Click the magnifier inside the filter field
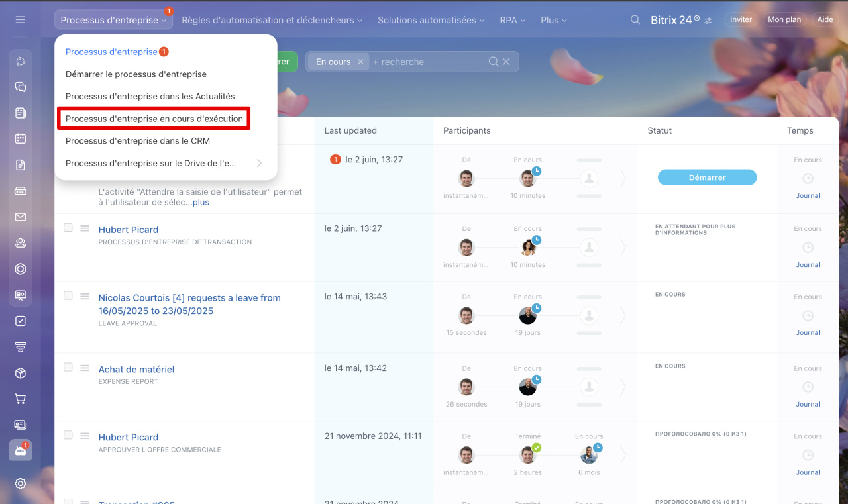 coord(494,62)
